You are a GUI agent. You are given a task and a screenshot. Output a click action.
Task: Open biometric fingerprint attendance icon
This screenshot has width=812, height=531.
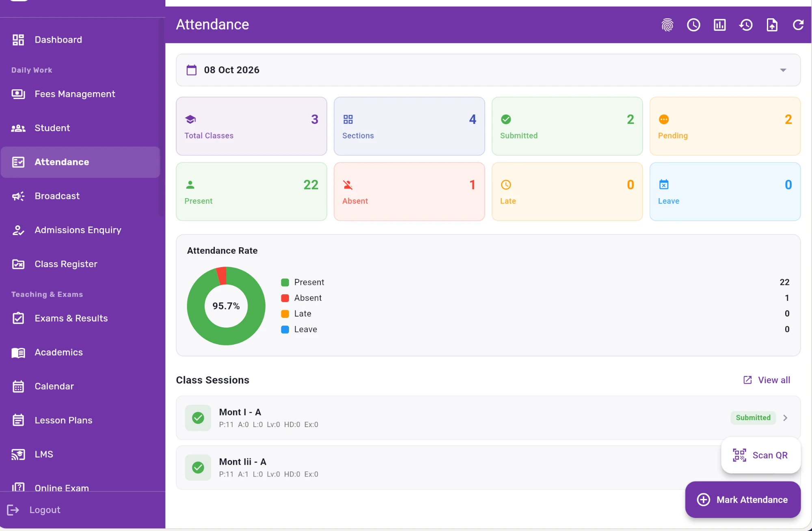click(x=667, y=25)
